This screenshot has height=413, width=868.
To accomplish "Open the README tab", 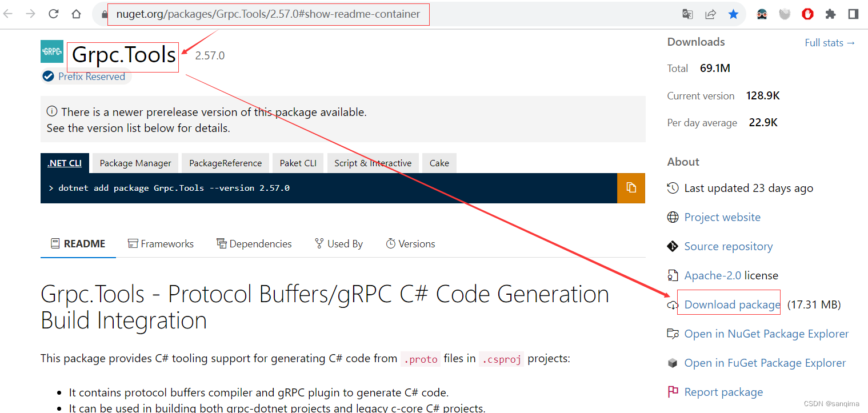I will tap(78, 244).
